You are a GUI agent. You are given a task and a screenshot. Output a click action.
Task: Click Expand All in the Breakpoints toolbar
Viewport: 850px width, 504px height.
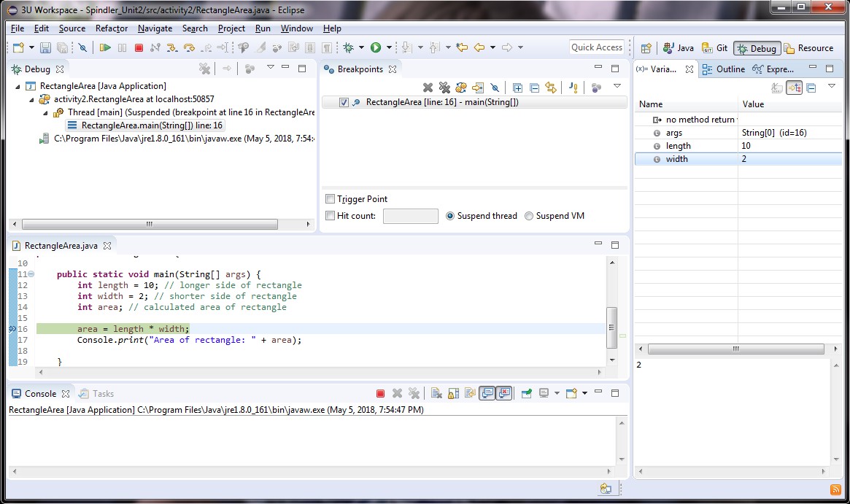[517, 88]
